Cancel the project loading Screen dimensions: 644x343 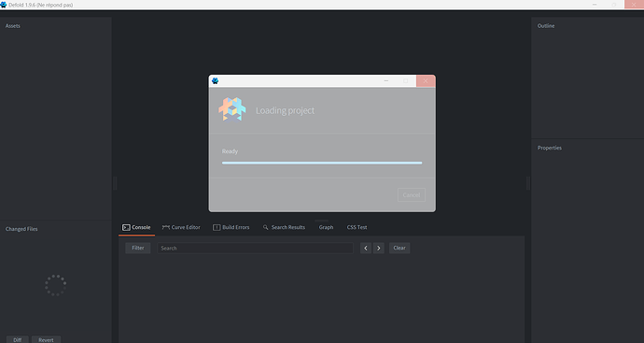pos(411,195)
